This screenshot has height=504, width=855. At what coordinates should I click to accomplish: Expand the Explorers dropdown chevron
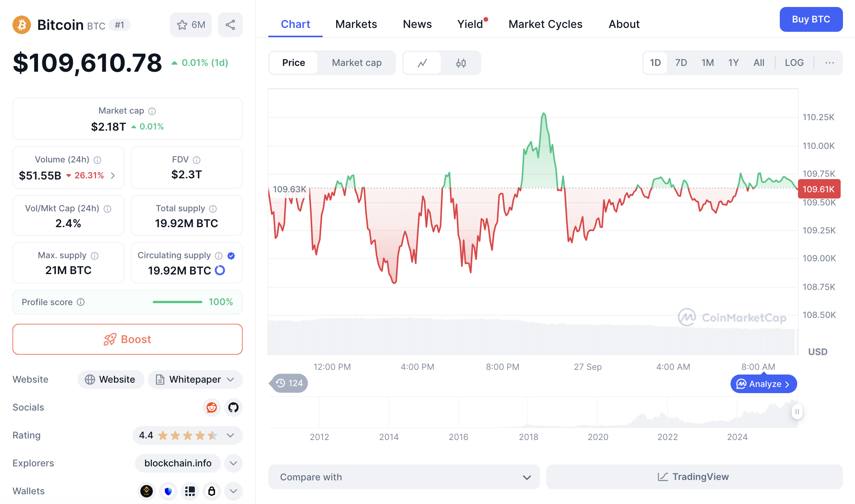point(233,463)
